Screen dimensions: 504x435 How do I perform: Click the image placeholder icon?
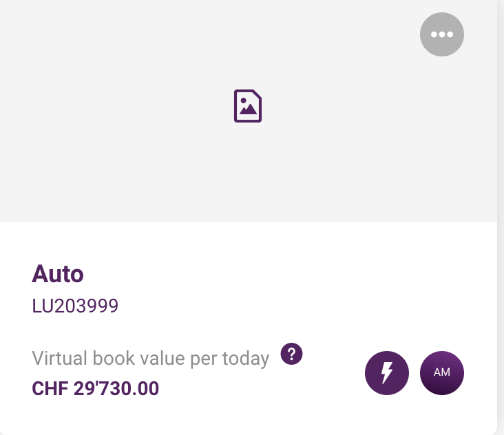click(x=247, y=106)
